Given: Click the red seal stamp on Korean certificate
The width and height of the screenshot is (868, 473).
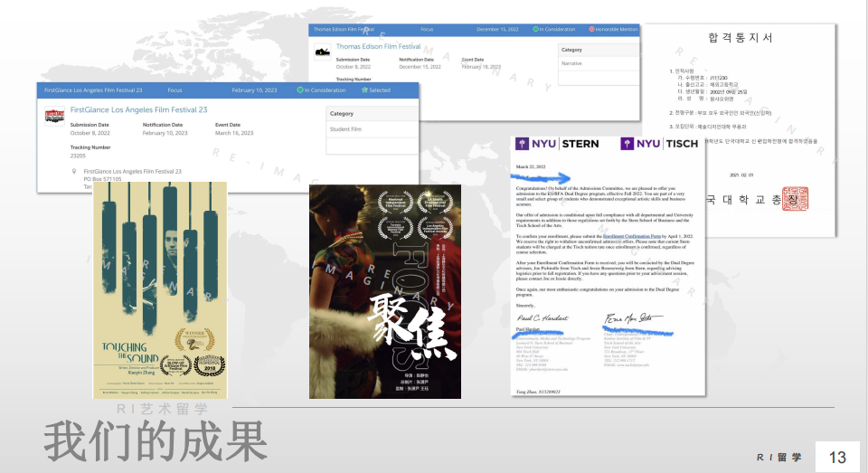Looking at the screenshot, I should (x=795, y=198).
